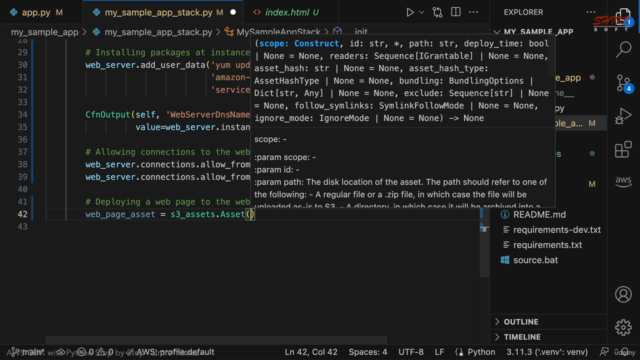Open the Extensions view
640x360 pixels.
[x=623, y=149]
